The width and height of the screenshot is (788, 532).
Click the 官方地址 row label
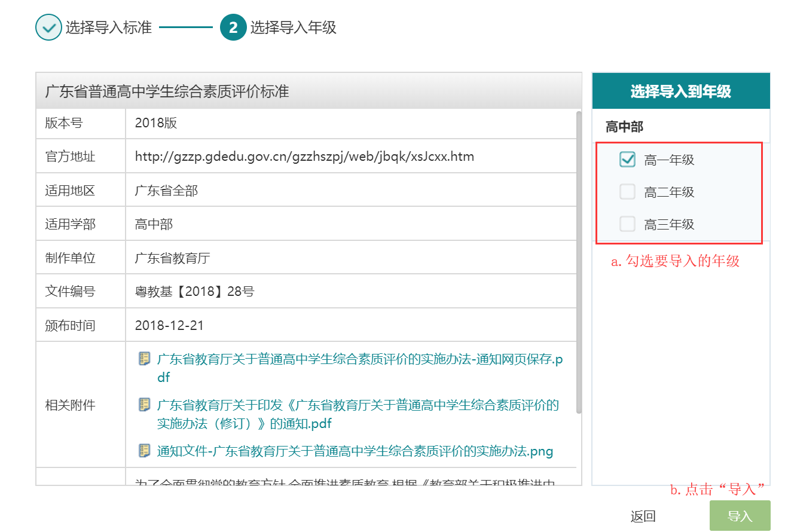tap(71, 157)
